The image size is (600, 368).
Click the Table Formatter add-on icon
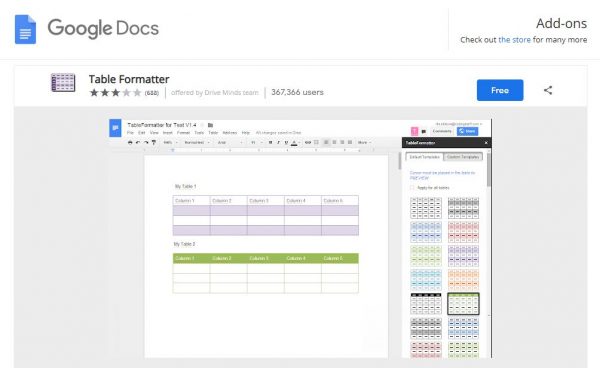[63, 83]
